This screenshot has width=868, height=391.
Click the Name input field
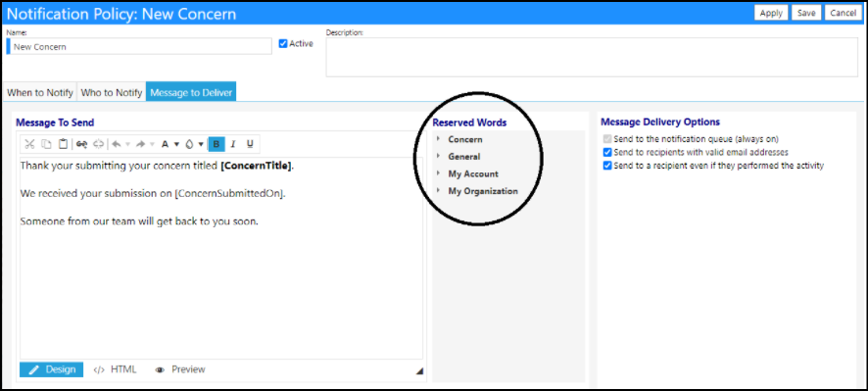[139, 47]
